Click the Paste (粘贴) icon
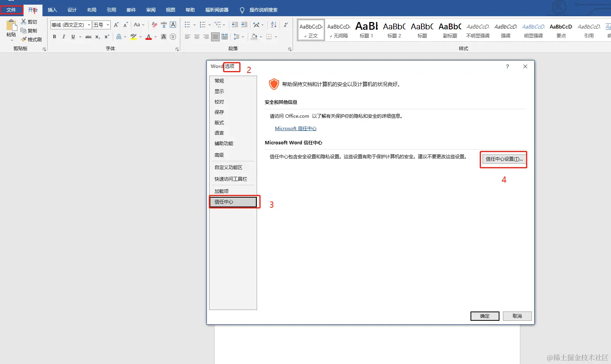Viewport: 611px width, 364px height. [11, 25]
